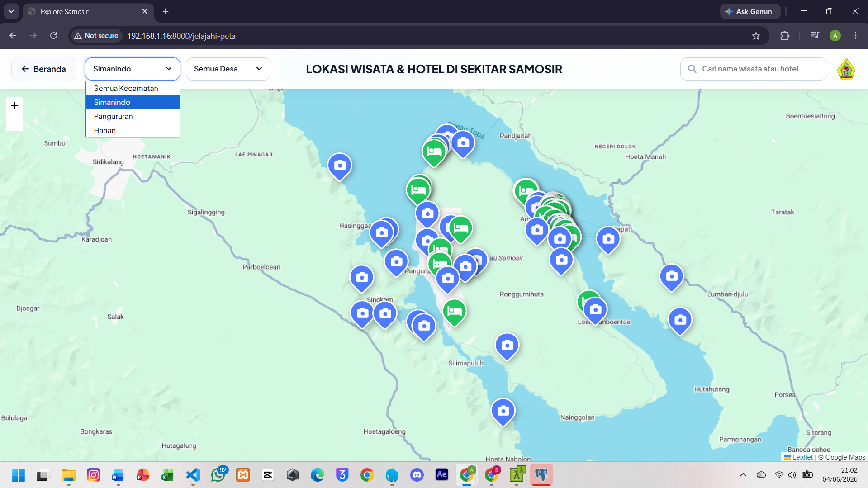
Task: Open the Leaflet attribution link
Action: (802, 457)
